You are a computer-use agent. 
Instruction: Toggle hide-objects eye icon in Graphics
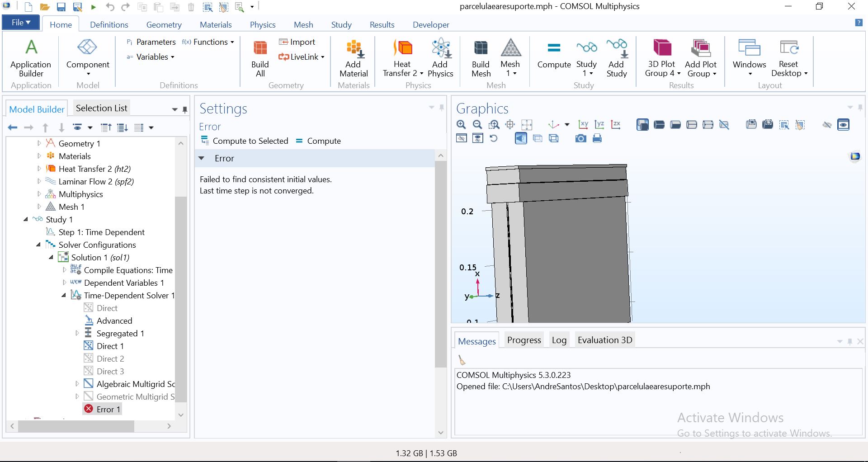[x=827, y=125]
